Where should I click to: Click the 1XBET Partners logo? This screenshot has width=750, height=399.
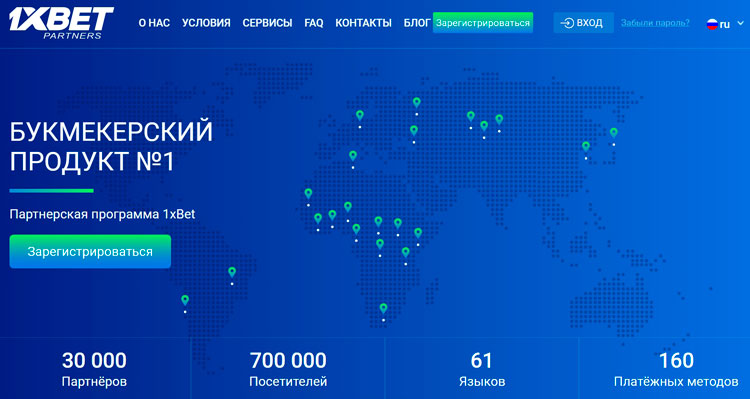pyautogui.click(x=61, y=22)
